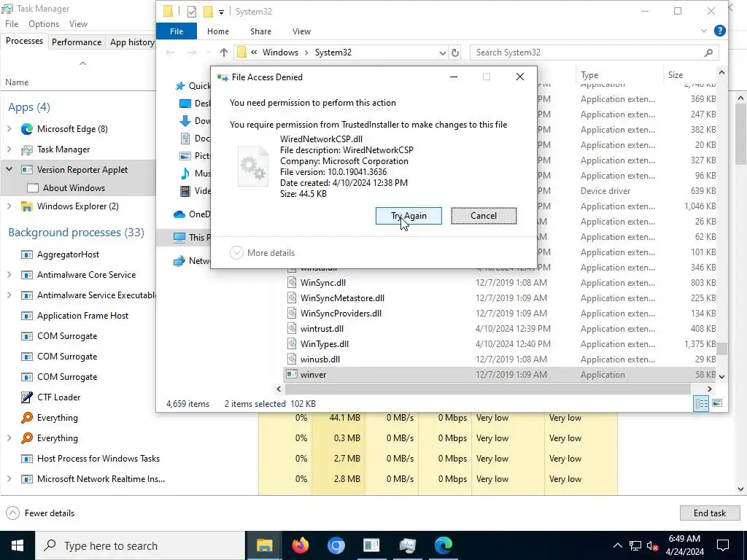The height and width of the screenshot is (560, 747).
Task: Expand Task Manager process row
Action: [x=9, y=149]
